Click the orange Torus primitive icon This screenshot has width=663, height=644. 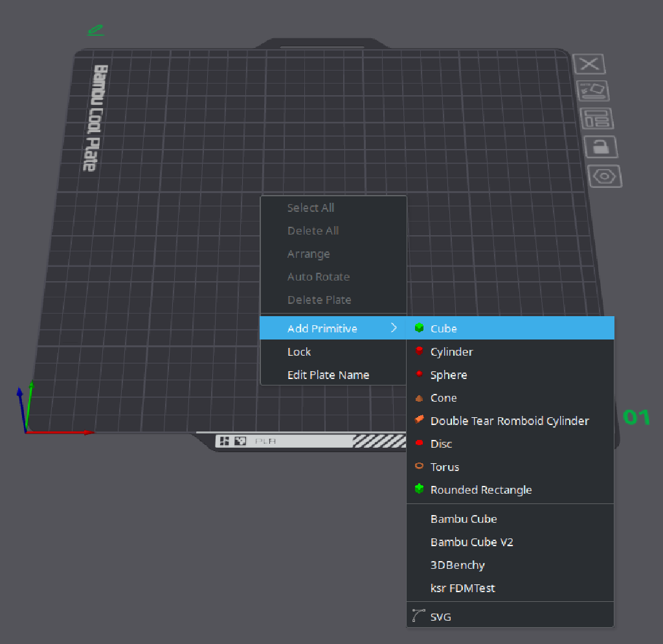[x=420, y=466]
